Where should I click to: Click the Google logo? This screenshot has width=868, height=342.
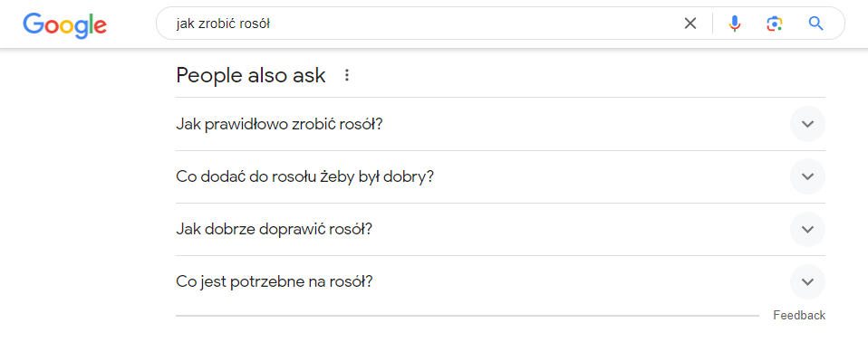coord(64,24)
